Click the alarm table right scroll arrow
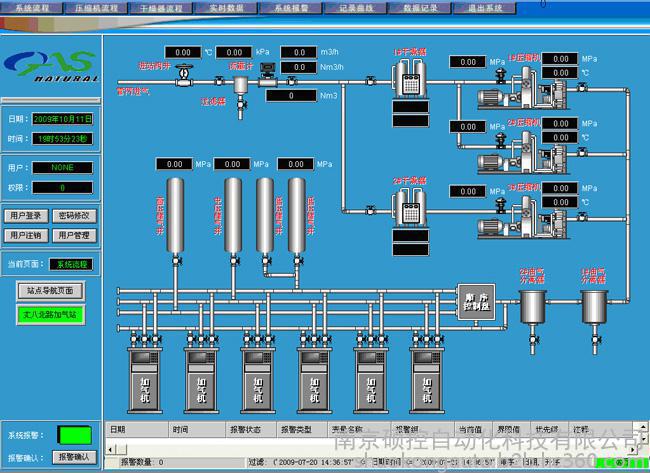Viewport: 650px width, 473px height. 633,449
